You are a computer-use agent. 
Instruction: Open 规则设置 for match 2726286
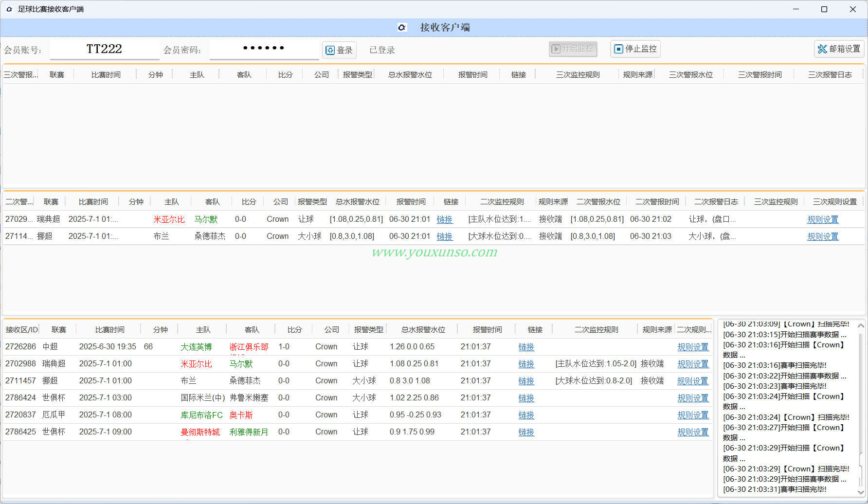point(693,347)
